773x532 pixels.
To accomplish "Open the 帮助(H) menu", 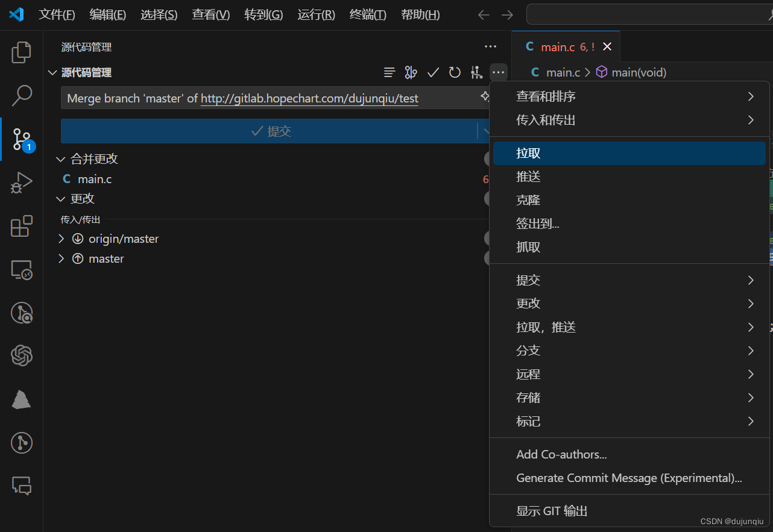I will tap(420, 15).
